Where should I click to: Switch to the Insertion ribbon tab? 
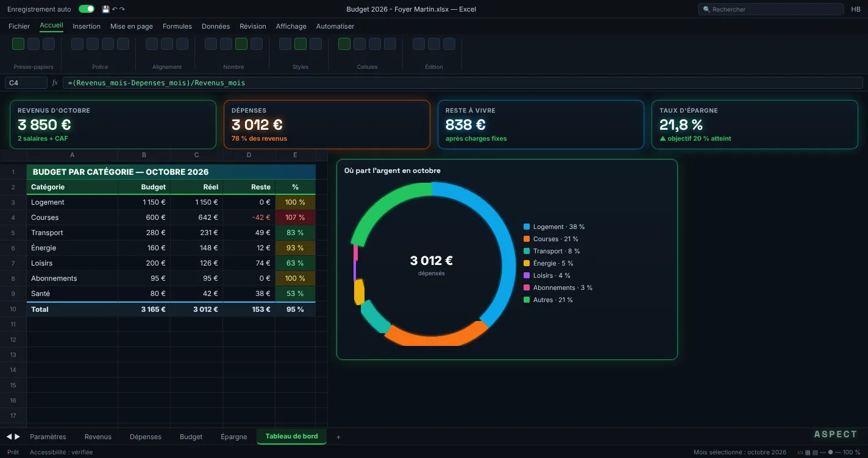coord(87,26)
